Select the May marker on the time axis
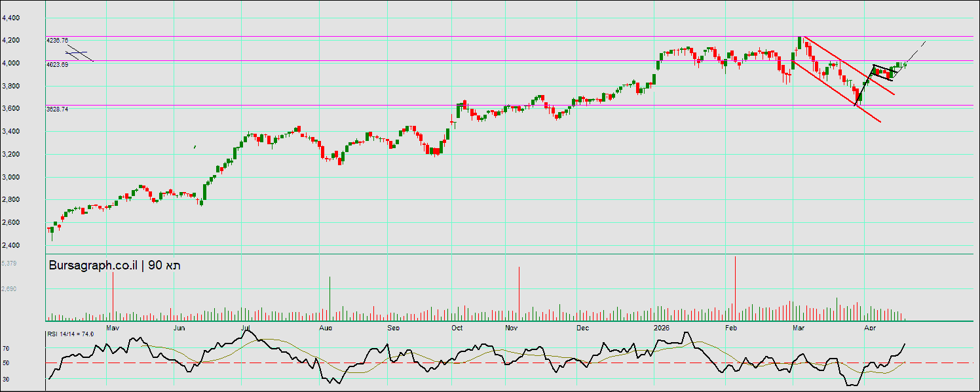The image size is (980, 392). (x=113, y=326)
